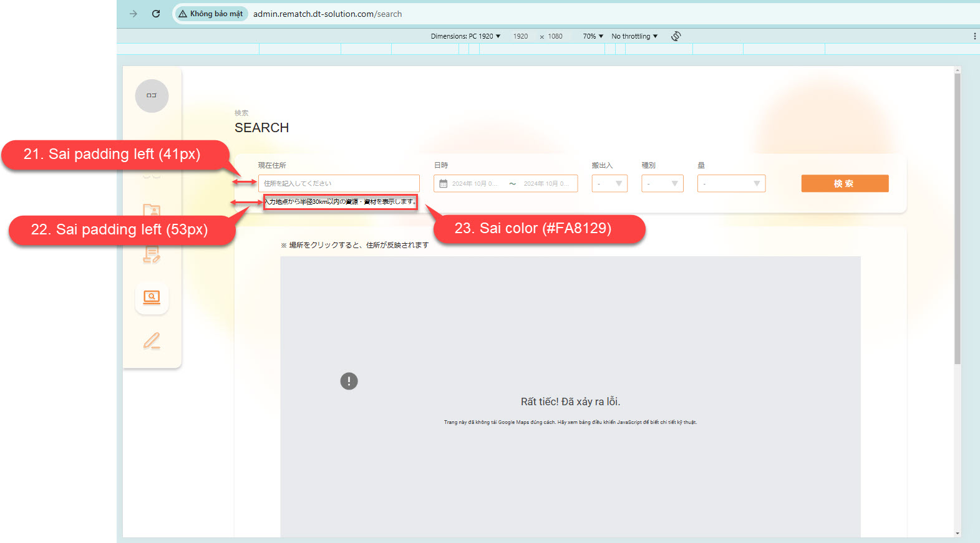The width and height of the screenshot is (980, 543).
Task: Click the 現在住所 address input field
Action: click(339, 184)
